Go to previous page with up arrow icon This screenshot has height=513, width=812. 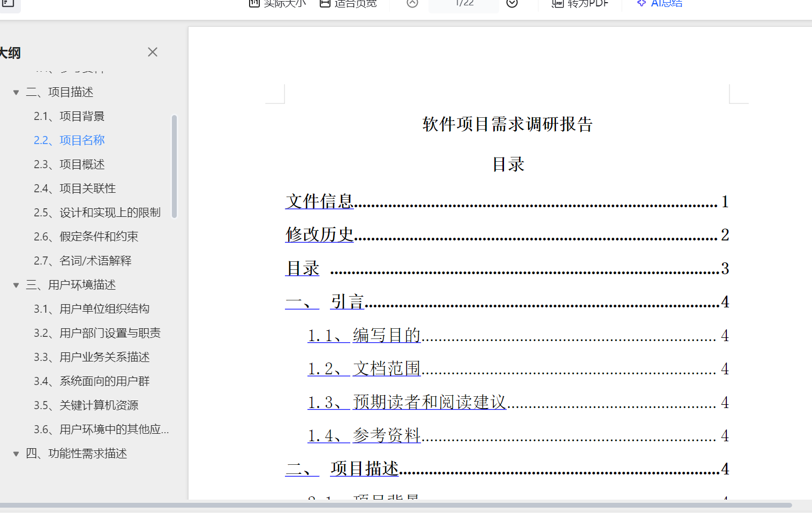coord(412,3)
